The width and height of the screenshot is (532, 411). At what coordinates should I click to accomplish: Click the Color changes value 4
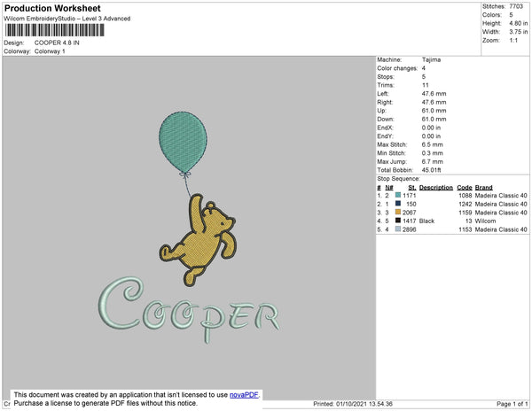[424, 68]
